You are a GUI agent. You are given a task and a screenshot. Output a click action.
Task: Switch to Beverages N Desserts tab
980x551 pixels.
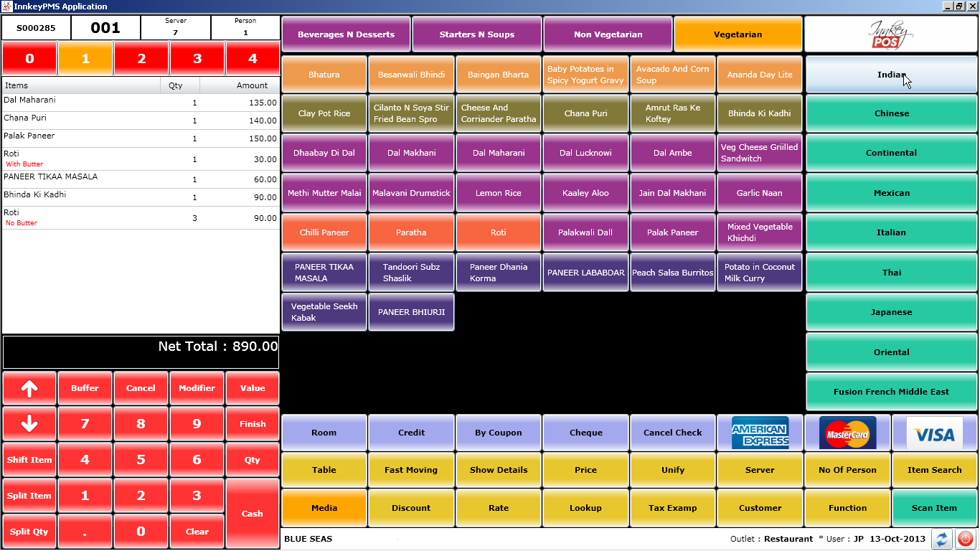[346, 34]
